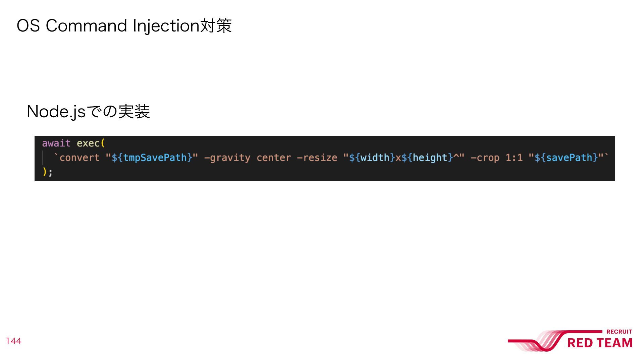
Task: Click the closing parenthesis and semicolon
Action: [x=47, y=172]
